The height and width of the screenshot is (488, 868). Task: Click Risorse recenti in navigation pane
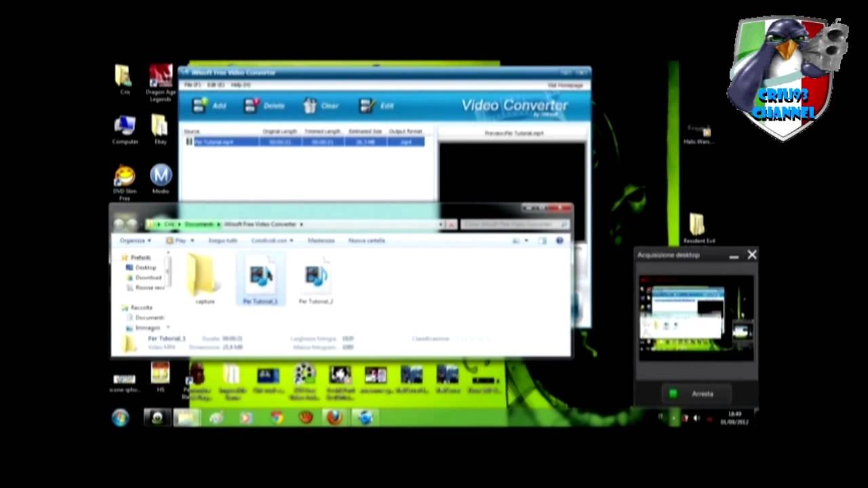coord(150,288)
